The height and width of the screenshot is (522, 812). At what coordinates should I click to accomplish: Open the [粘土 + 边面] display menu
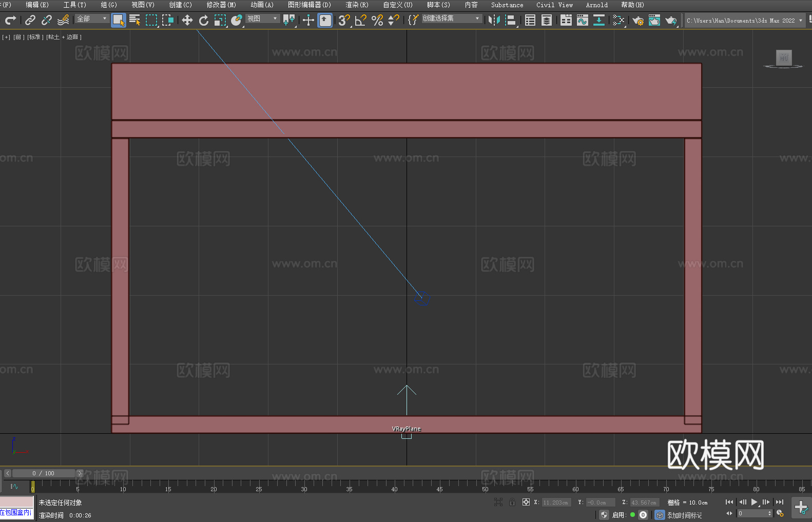64,37
